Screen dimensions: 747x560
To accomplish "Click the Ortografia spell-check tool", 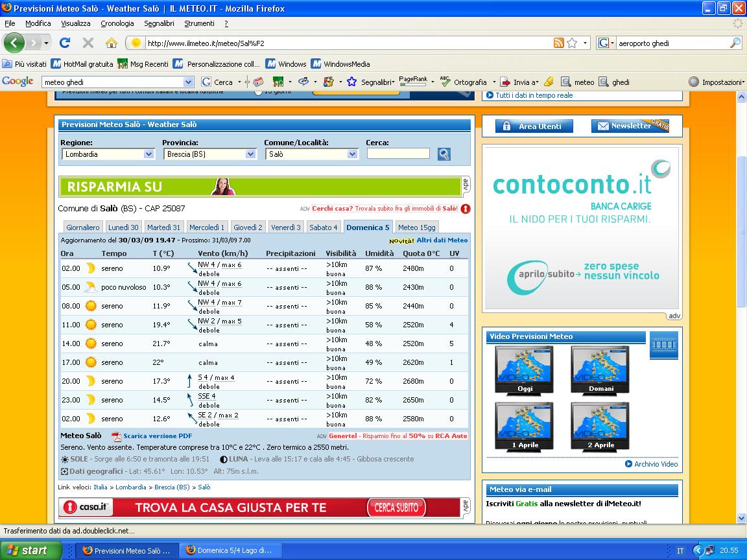I will tap(463, 82).
